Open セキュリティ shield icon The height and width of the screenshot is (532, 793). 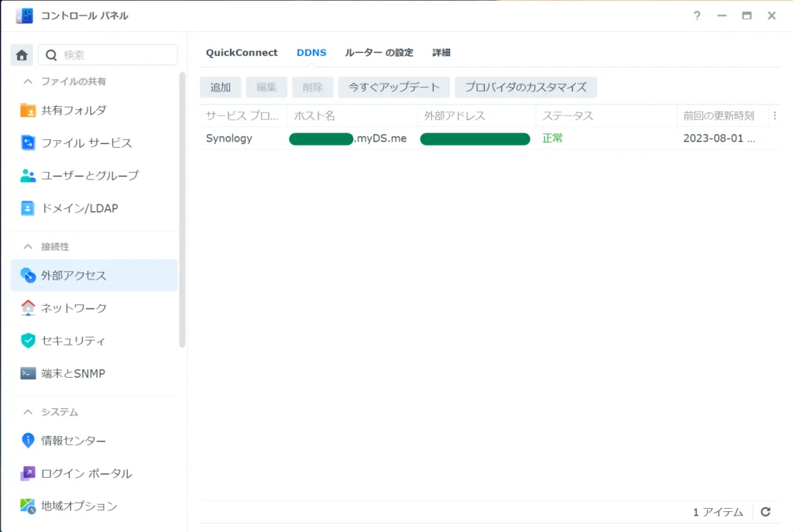[x=28, y=340]
